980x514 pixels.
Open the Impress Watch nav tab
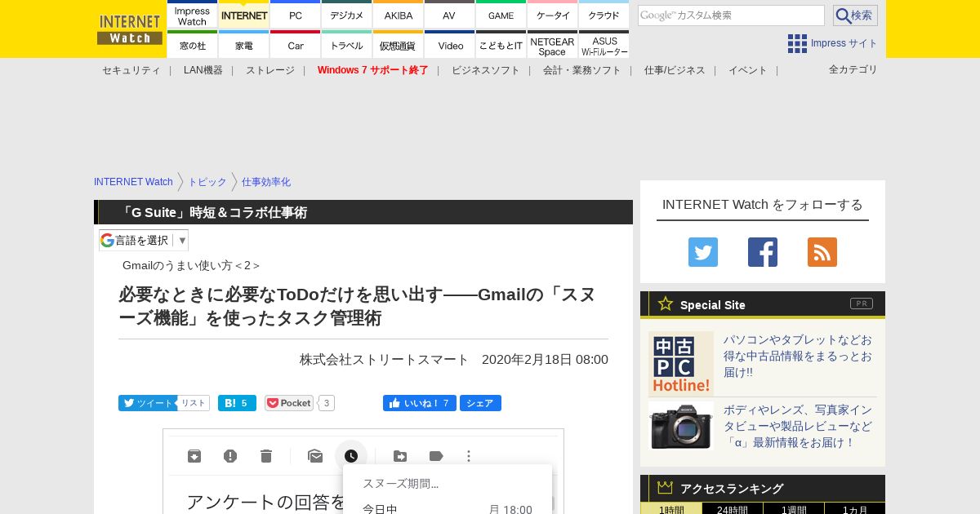(x=193, y=15)
